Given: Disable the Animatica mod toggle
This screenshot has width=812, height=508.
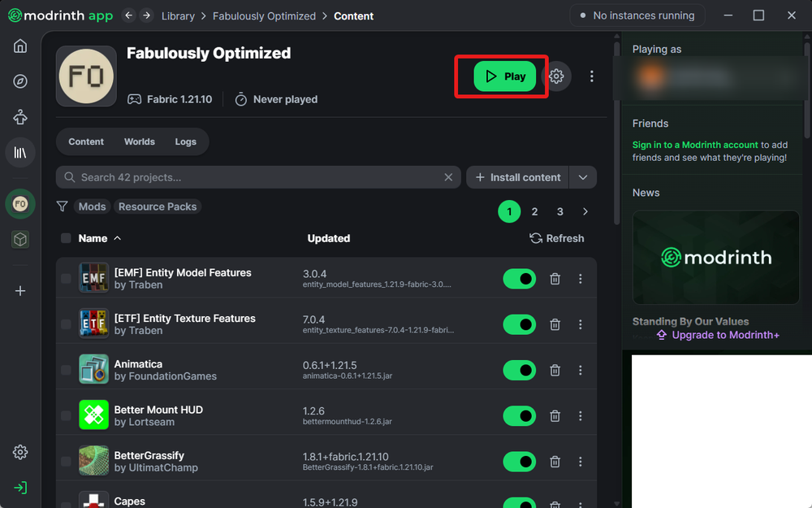Looking at the screenshot, I should 519,370.
